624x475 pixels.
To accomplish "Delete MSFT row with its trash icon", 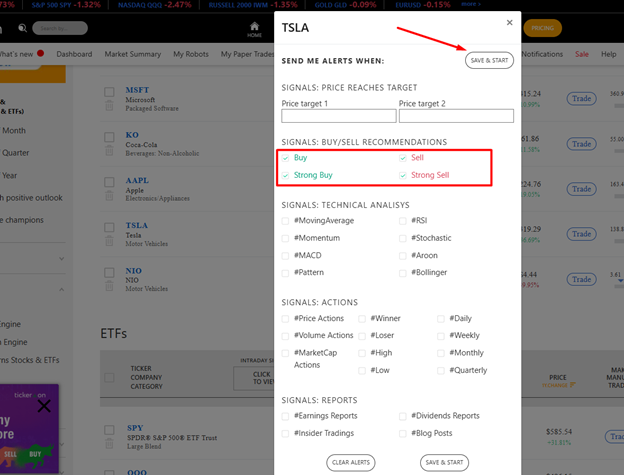I will point(109,106).
